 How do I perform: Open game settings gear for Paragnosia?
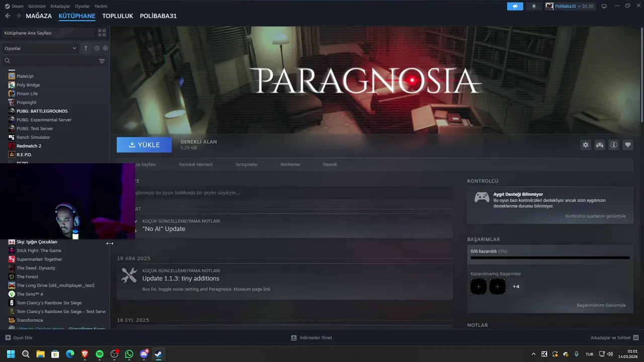[x=586, y=145]
